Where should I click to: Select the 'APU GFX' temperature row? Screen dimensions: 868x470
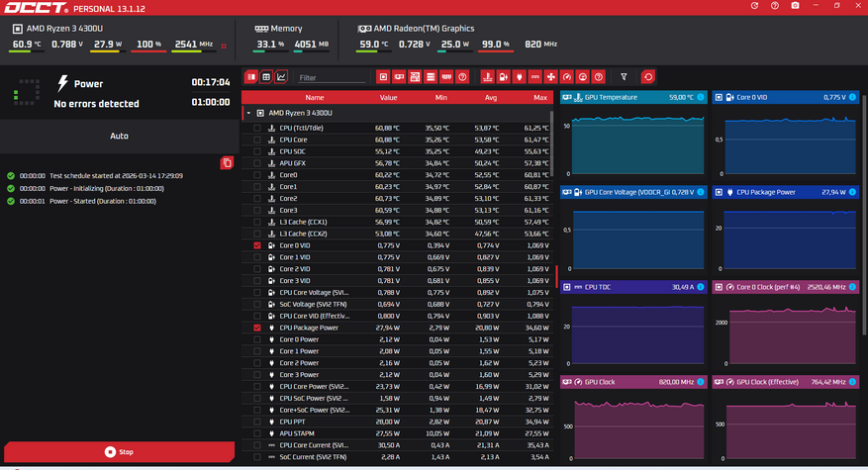[x=397, y=163]
